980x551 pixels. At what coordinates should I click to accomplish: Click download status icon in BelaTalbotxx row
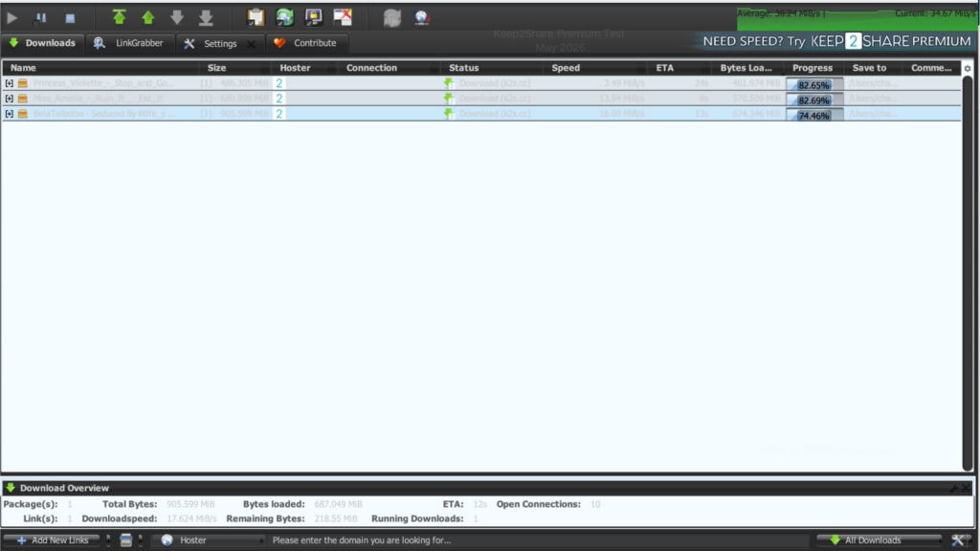coord(449,114)
